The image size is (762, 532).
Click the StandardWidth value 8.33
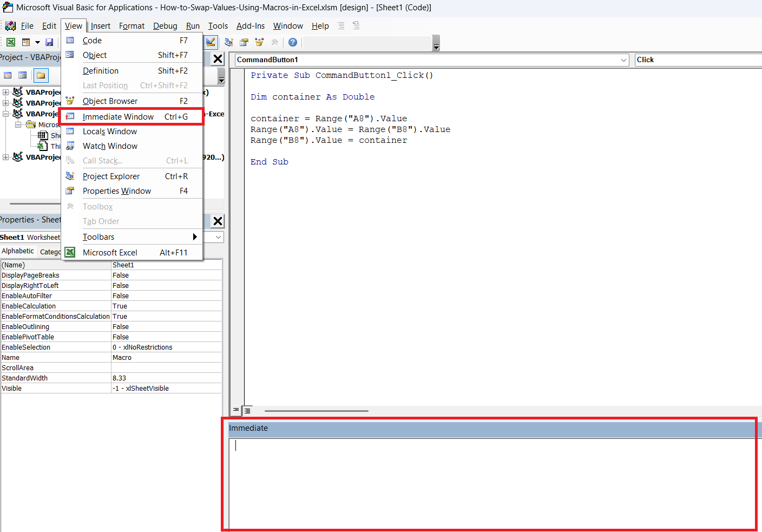(x=167, y=378)
